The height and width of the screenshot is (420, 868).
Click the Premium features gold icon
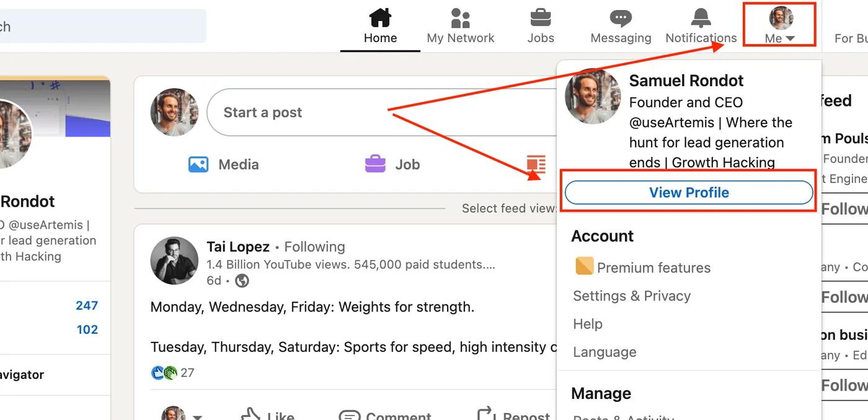click(x=584, y=266)
